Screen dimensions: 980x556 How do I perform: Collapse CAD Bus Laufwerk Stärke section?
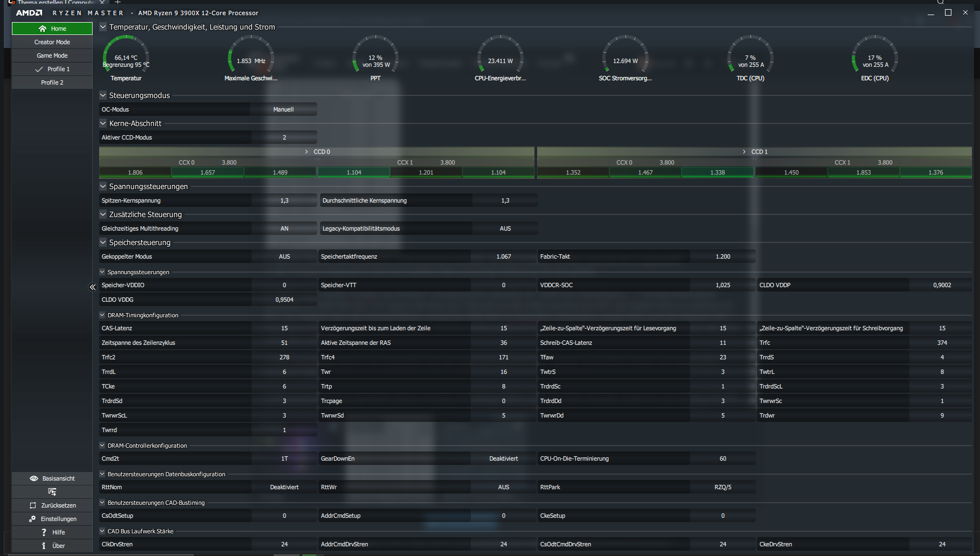[102, 531]
